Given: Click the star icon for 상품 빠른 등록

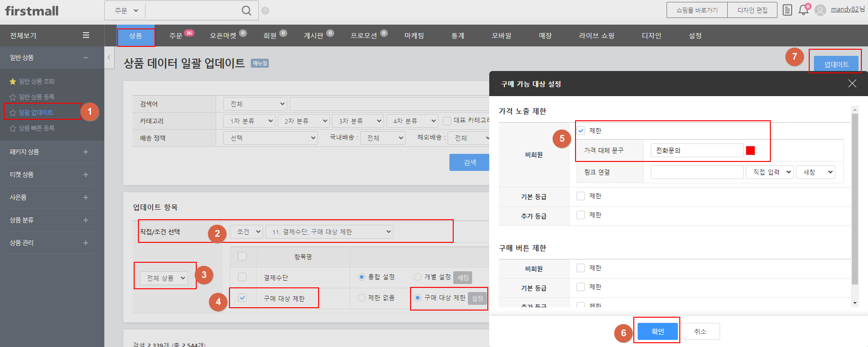Looking at the screenshot, I should click(x=13, y=128).
